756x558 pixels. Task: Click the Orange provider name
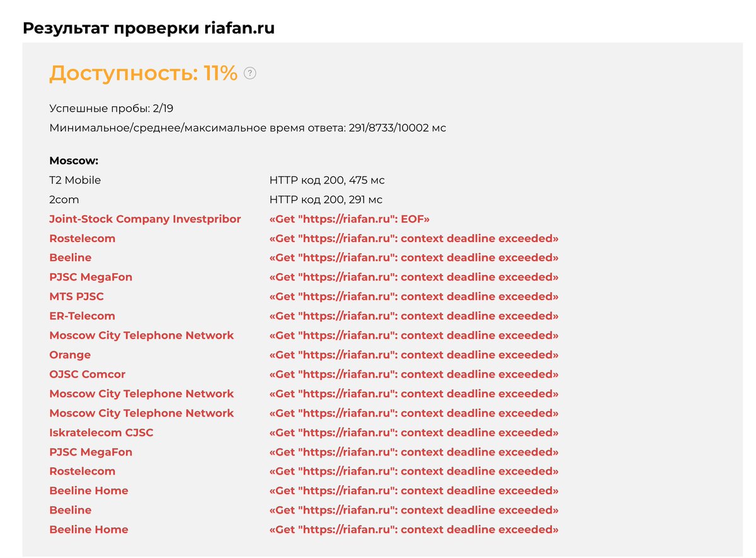click(70, 355)
